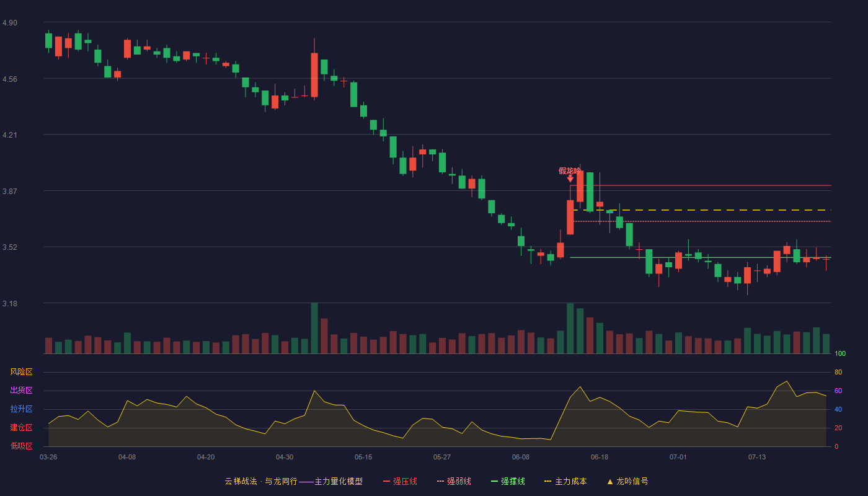Click the 07-01 date label
868x496 pixels.
(x=678, y=457)
